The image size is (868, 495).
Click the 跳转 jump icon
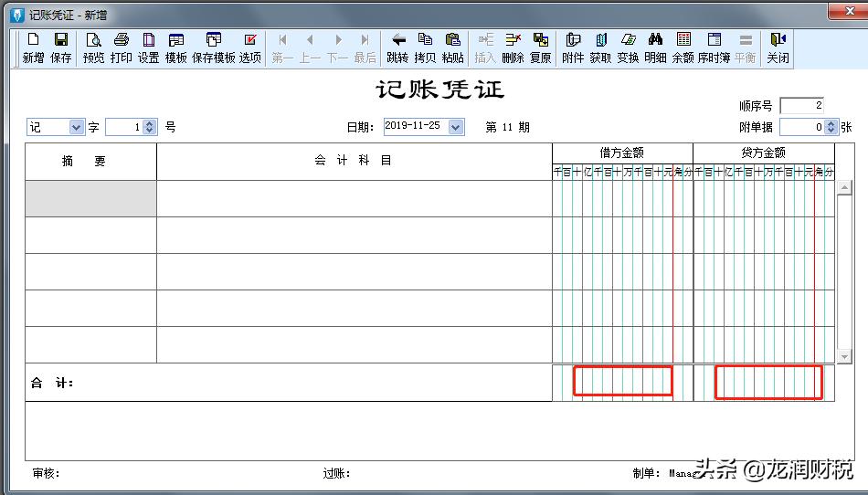point(397,47)
